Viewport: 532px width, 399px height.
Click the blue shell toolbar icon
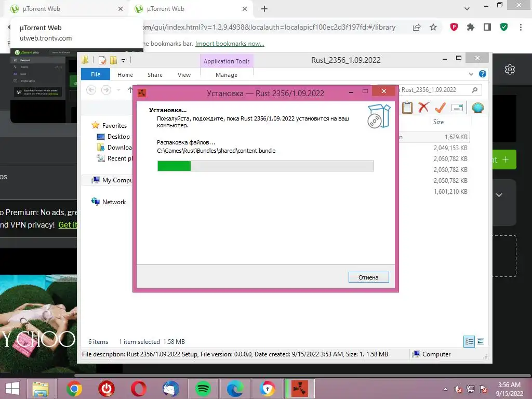coord(478,108)
